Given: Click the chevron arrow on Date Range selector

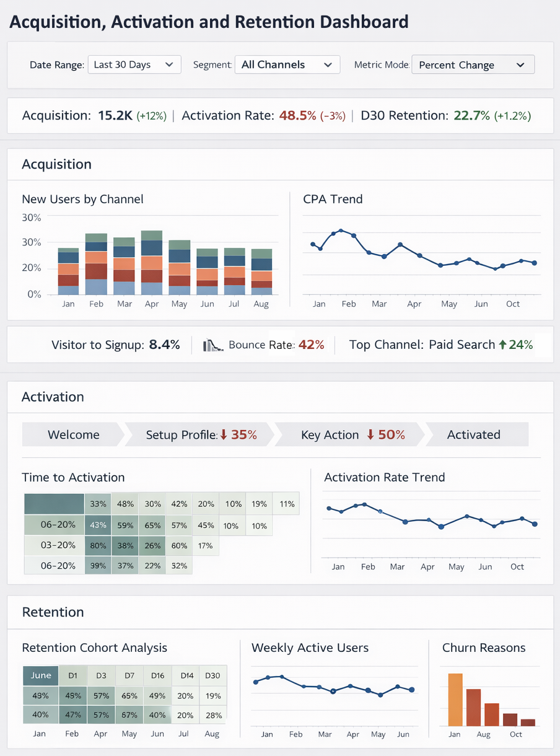Looking at the screenshot, I should coord(170,64).
